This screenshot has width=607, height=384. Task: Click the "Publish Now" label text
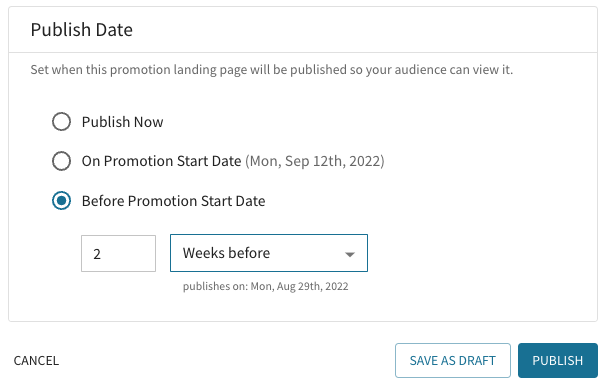pyautogui.click(x=122, y=122)
